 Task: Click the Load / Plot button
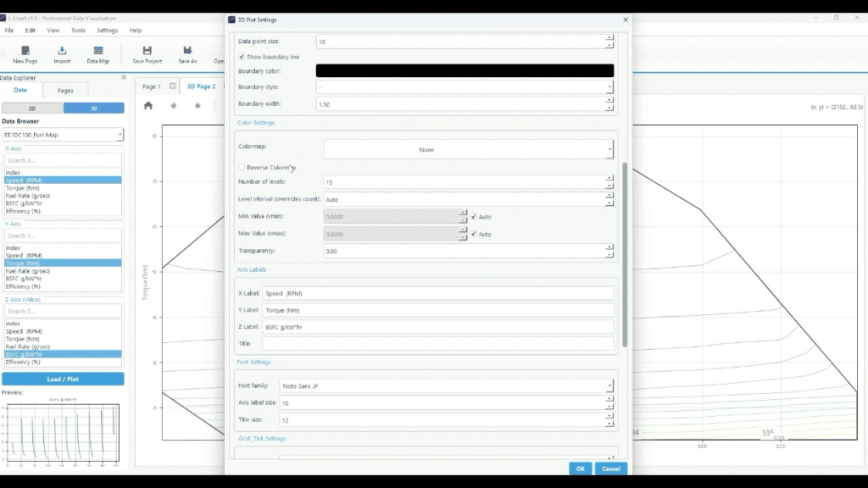pyautogui.click(x=63, y=379)
